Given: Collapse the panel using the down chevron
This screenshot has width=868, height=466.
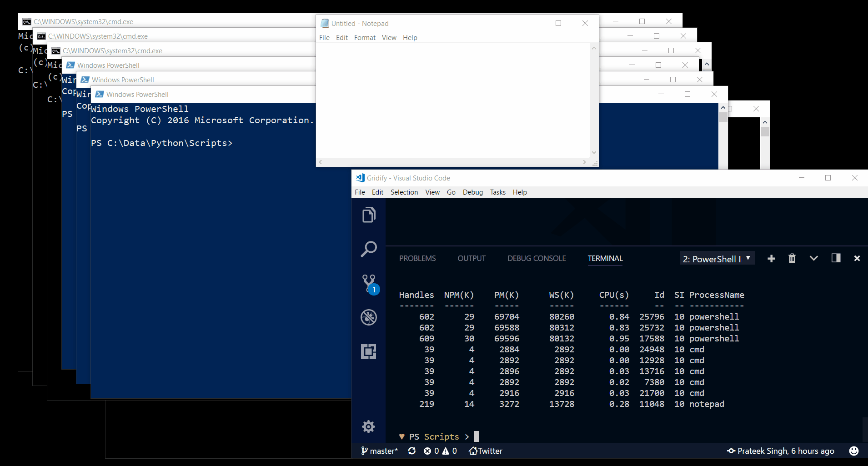Looking at the screenshot, I should point(814,258).
